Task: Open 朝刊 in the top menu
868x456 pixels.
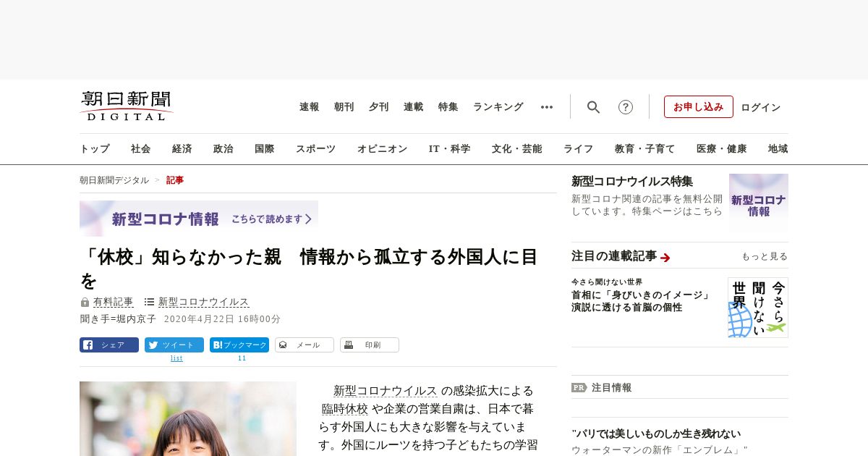Action: coord(344,107)
